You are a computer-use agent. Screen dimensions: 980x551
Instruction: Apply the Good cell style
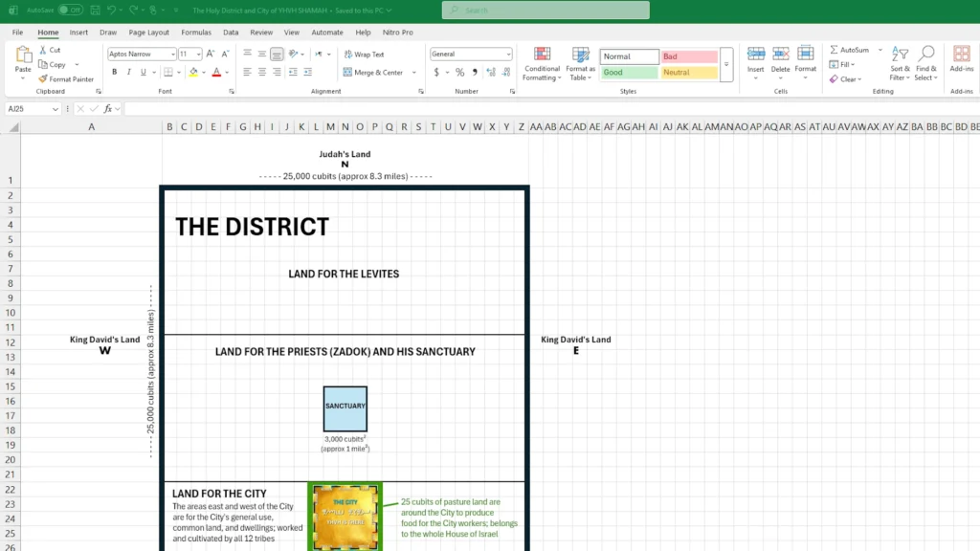[629, 73]
